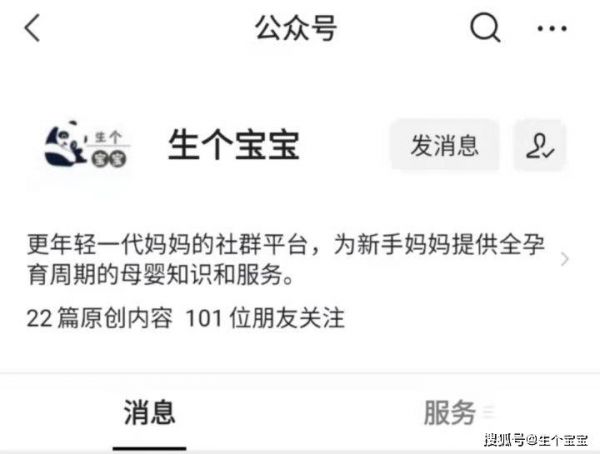600x454 pixels.
Task: Go back using the left arrow
Action: [32, 28]
